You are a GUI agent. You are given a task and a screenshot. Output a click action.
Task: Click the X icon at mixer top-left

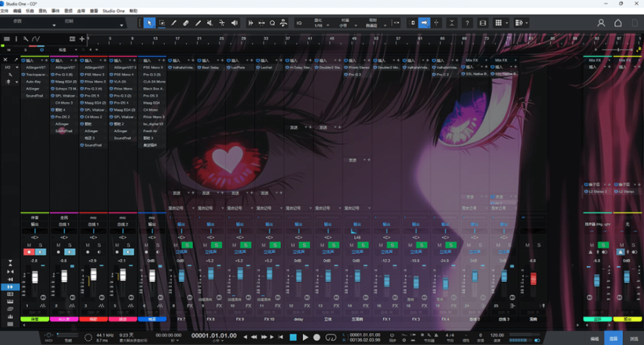coord(6,60)
